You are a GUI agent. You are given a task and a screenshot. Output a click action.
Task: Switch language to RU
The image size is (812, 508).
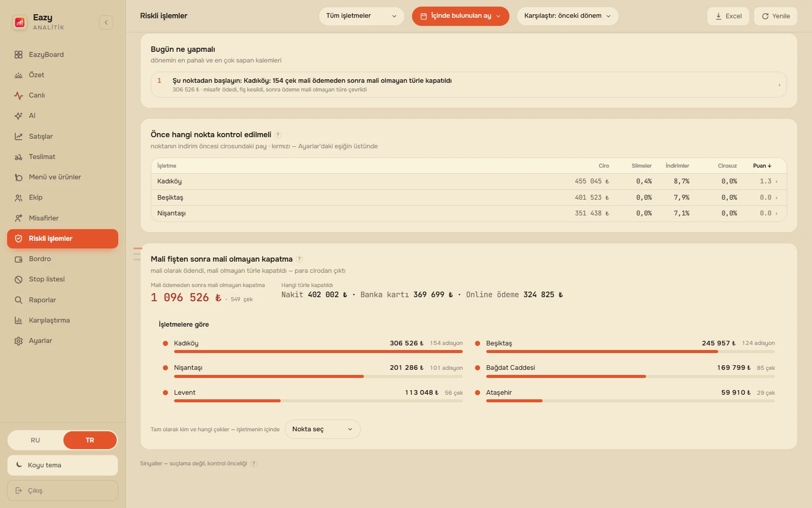click(x=36, y=440)
